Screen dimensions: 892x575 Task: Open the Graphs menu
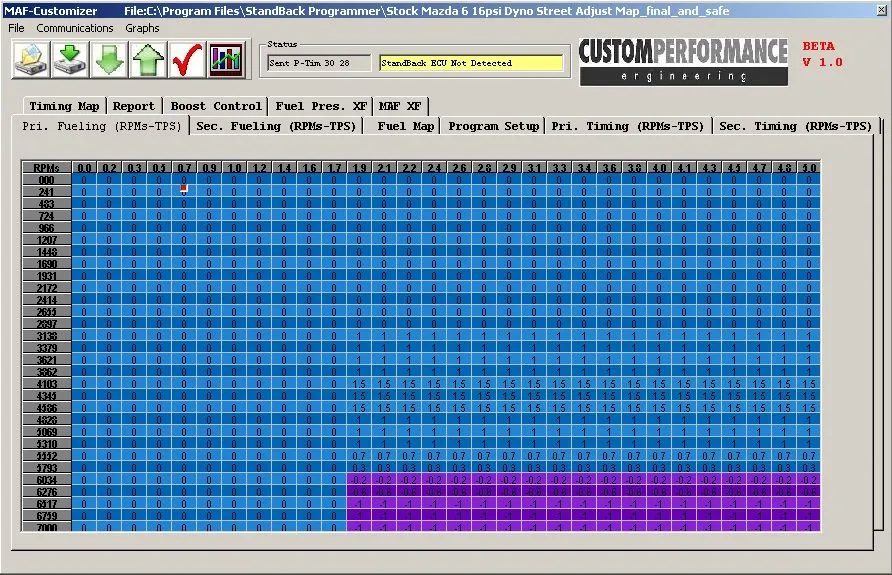(142, 28)
